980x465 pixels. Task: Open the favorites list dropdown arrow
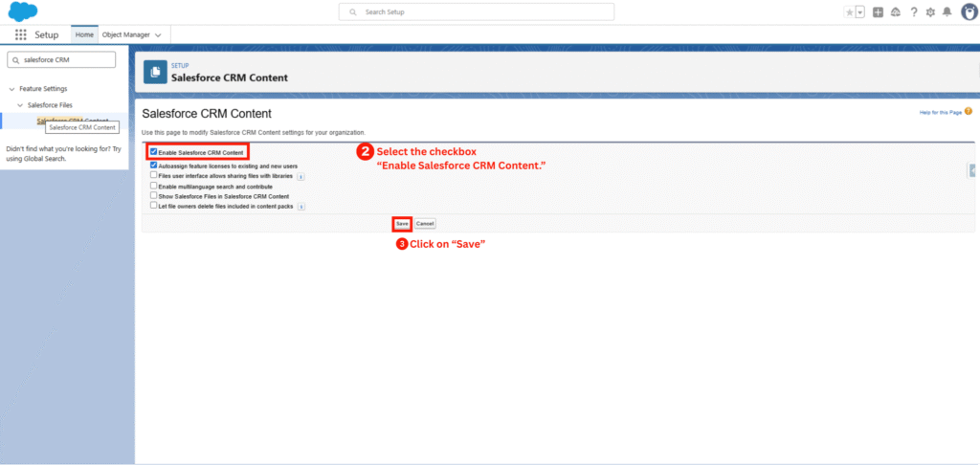tap(859, 12)
